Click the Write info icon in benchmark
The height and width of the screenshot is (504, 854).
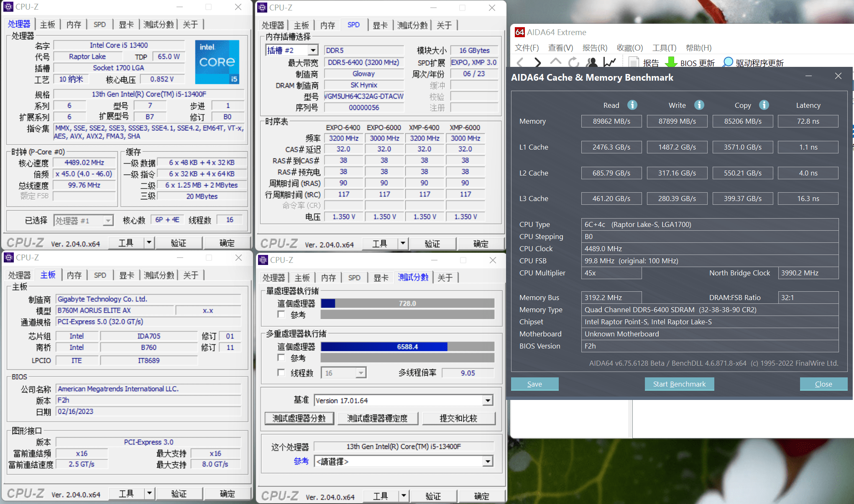pyautogui.click(x=699, y=105)
